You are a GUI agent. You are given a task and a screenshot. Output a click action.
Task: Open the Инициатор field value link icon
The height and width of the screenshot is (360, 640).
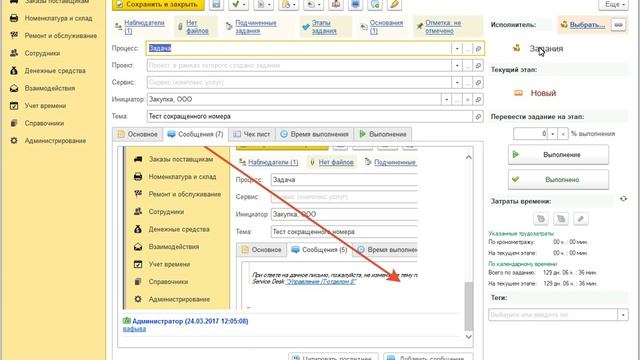click(478, 100)
